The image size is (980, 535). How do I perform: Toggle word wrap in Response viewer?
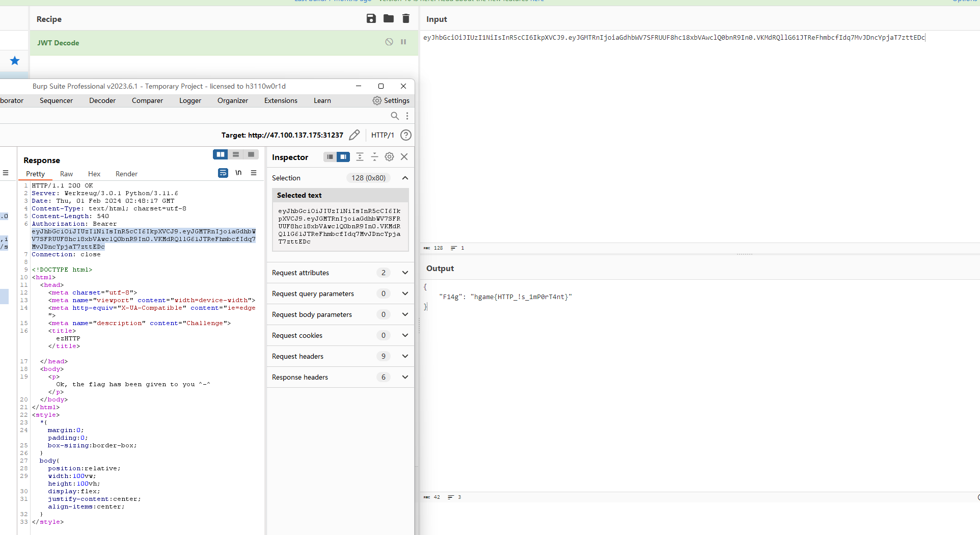pyautogui.click(x=223, y=173)
